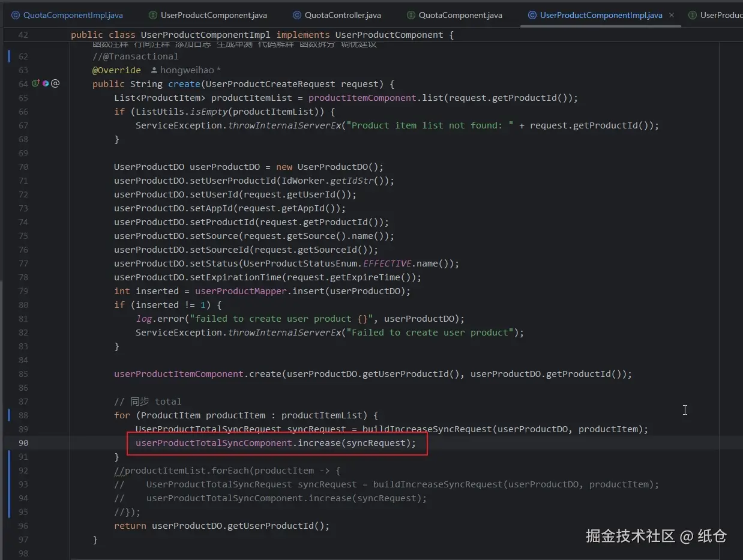
Task: Click the @Override annotation
Action: [116, 70]
